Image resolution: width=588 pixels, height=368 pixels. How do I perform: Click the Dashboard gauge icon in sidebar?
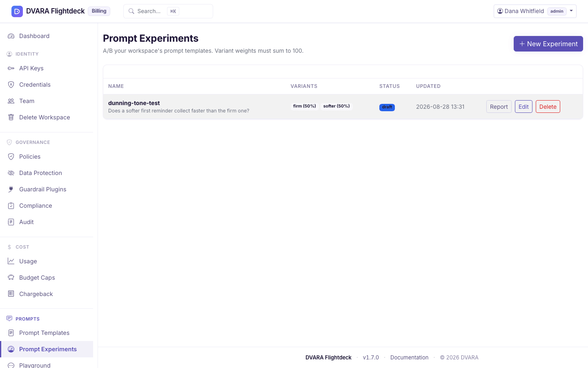[x=11, y=36]
